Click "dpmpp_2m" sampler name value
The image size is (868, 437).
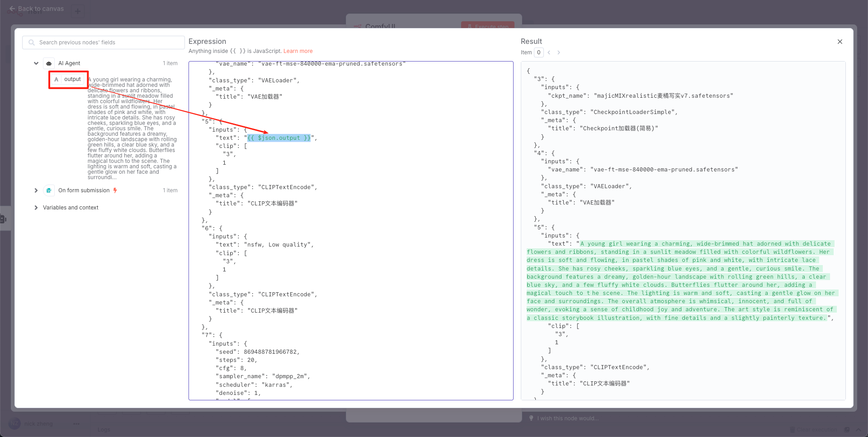(290, 376)
